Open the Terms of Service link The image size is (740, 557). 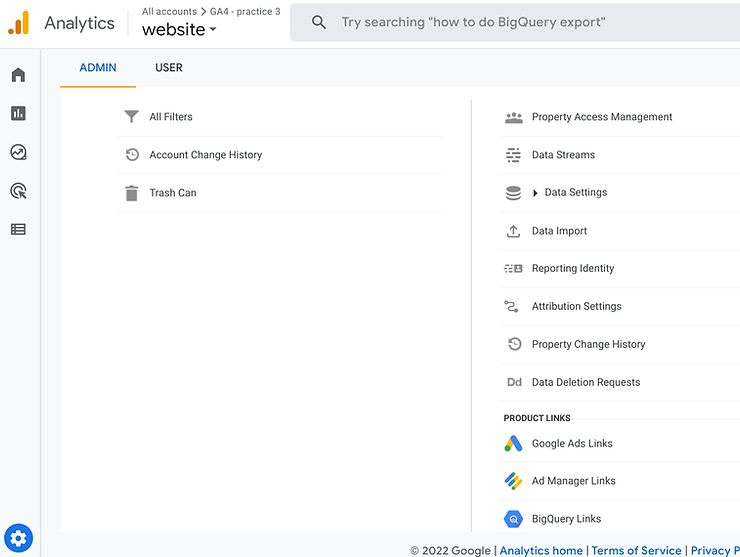click(636, 550)
